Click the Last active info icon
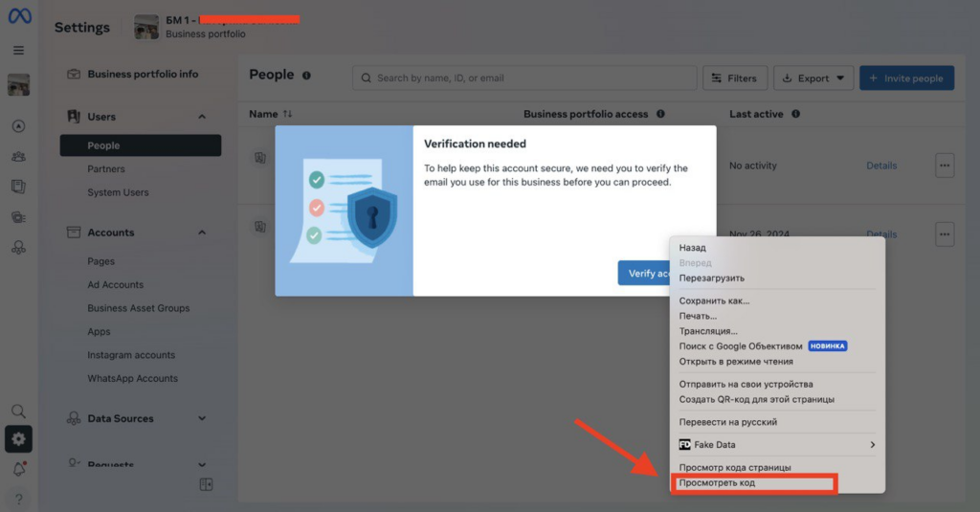Image resolution: width=980 pixels, height=512 pixels. tap(795, 114)
